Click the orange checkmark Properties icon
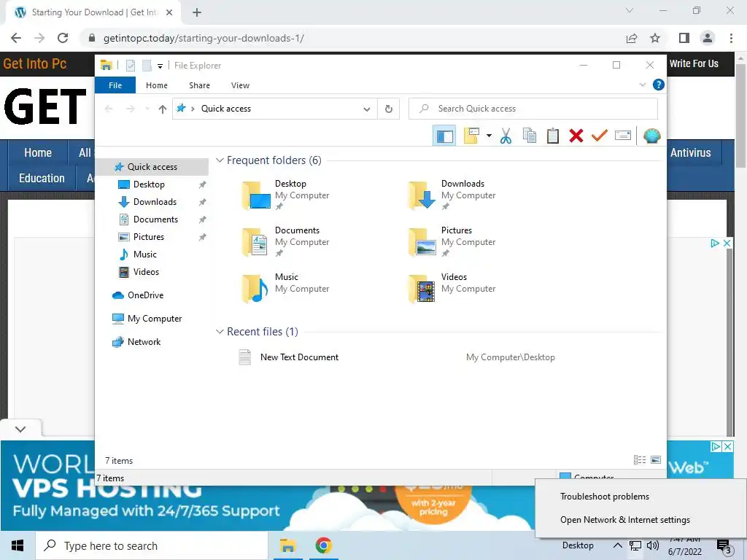This screenshot has height=560, width=747. (x=600, y=136)
